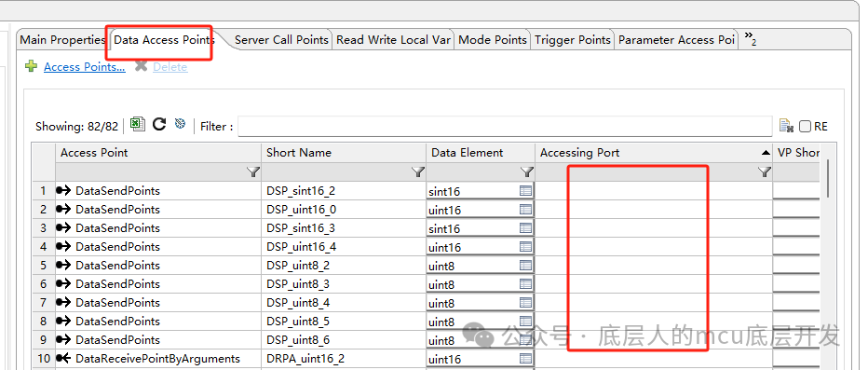Click the Delete link
868x370 pixels.
pyautogui.click(x=170, y=67)
